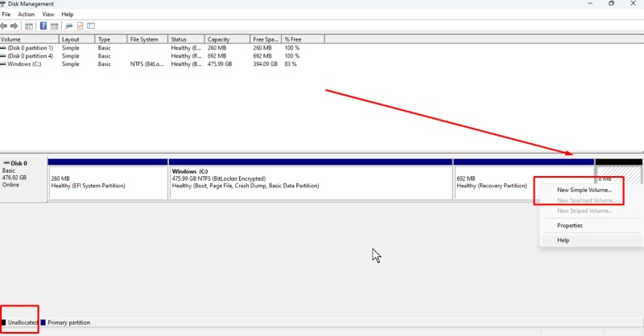
Task: Open the Action menu
Action: click(27, 14)
